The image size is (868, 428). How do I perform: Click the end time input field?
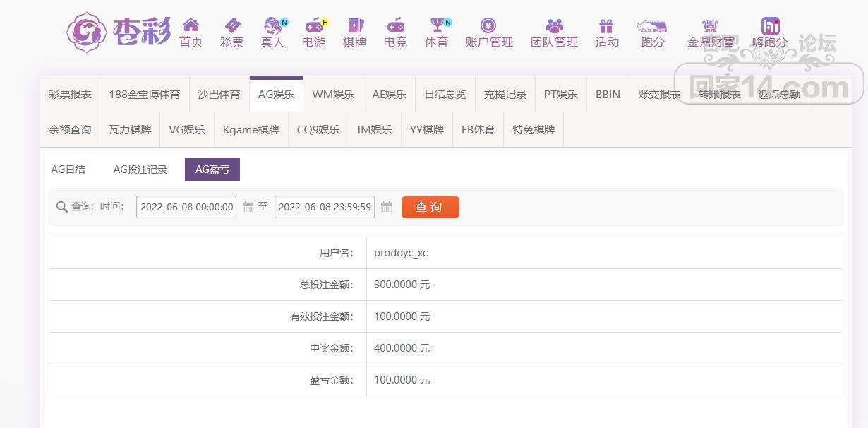pos(325,207)
